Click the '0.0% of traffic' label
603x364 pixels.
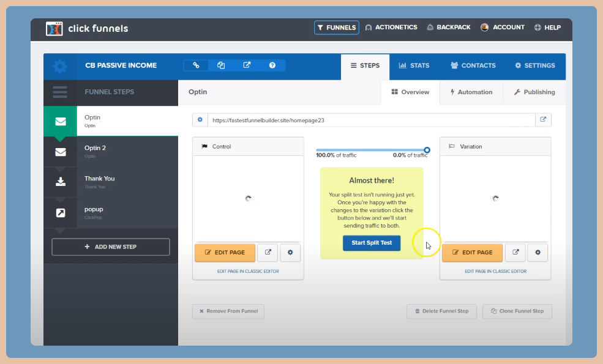coord(410,155)
